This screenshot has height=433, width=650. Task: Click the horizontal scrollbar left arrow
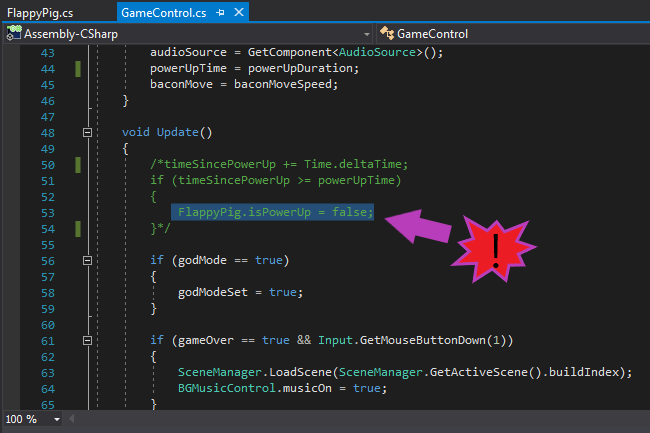72,419
